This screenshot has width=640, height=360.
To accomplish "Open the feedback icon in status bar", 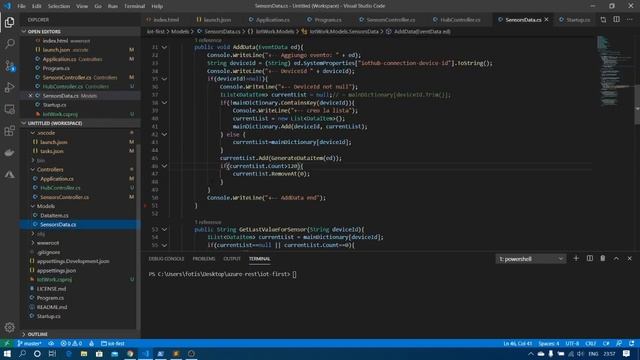I will click(x=619, y=344).
